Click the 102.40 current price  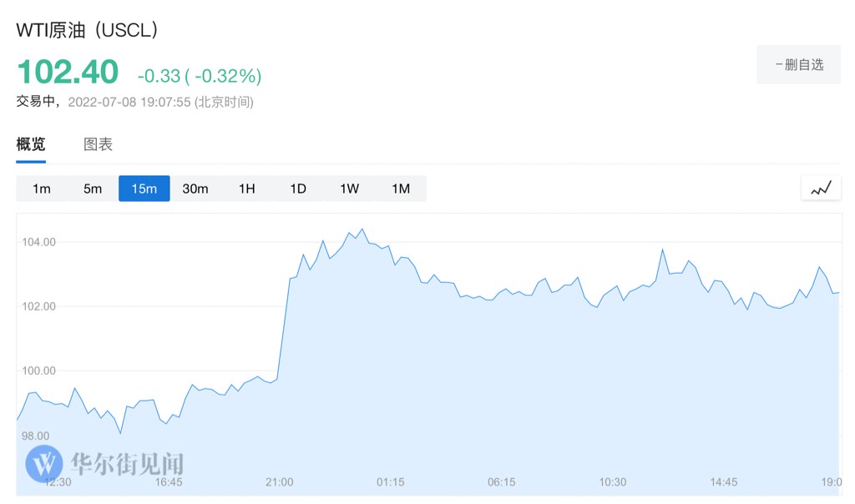point(68,73)
